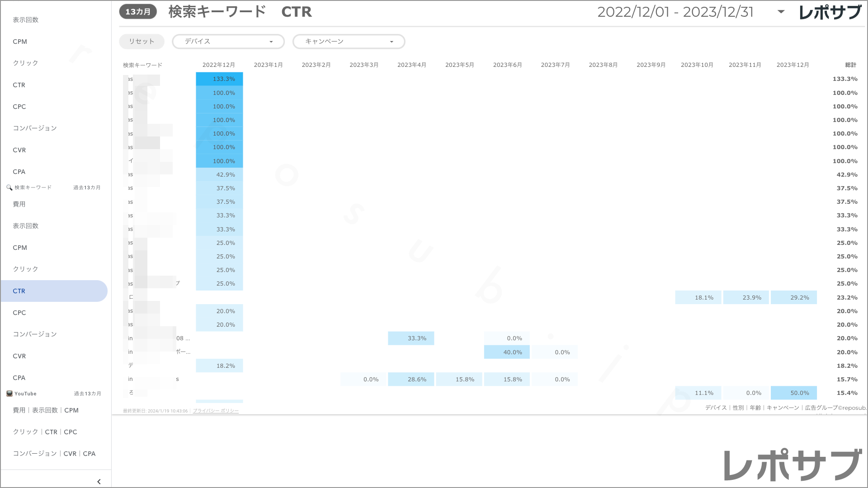Select CVR metric in the sidebar
This screenshot has width=868, height=488.
click(x=19, y=356)
